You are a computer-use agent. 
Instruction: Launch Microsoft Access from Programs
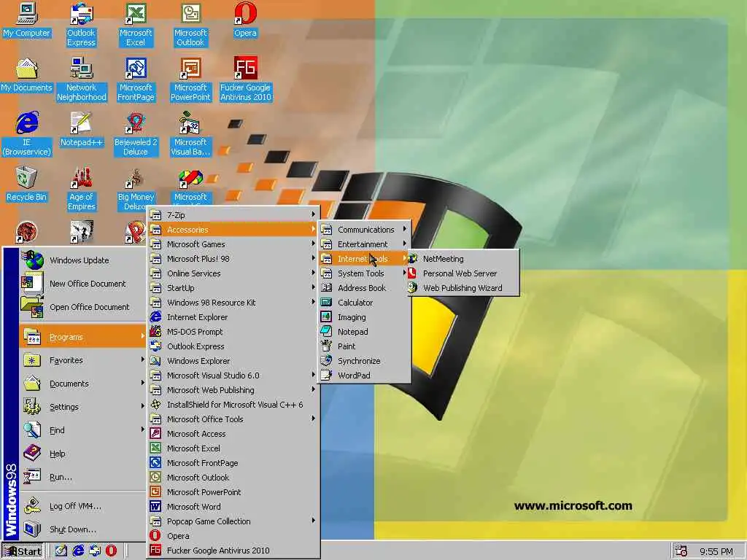tap(233, 434)
